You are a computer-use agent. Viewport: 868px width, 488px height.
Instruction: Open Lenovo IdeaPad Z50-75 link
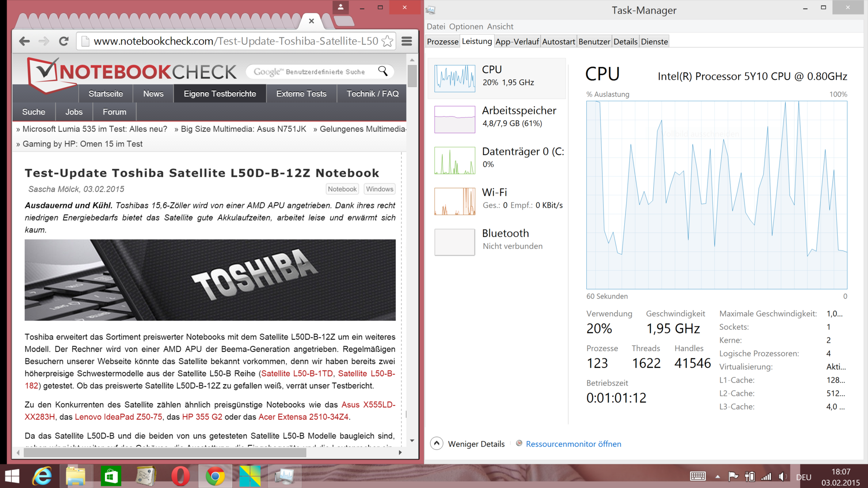(118, 417)
